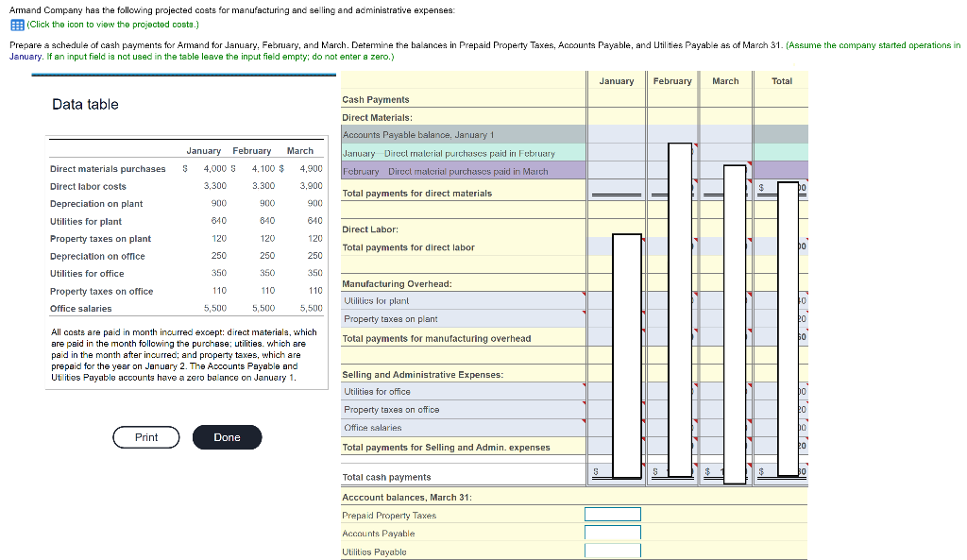Select 'Accounts Payable balance, January 1' row label
The image size is (967, 560).
pyautogui.click(x=418, y=134)
